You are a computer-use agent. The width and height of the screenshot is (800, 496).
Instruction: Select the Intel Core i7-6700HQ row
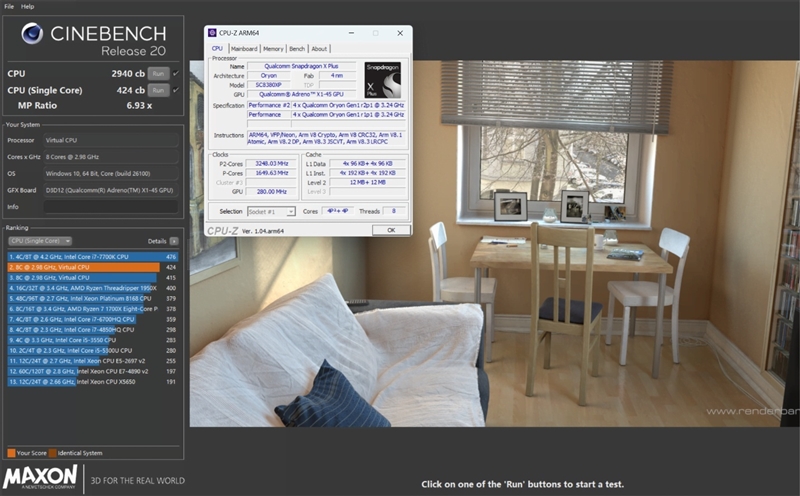(x=92, y=319)
